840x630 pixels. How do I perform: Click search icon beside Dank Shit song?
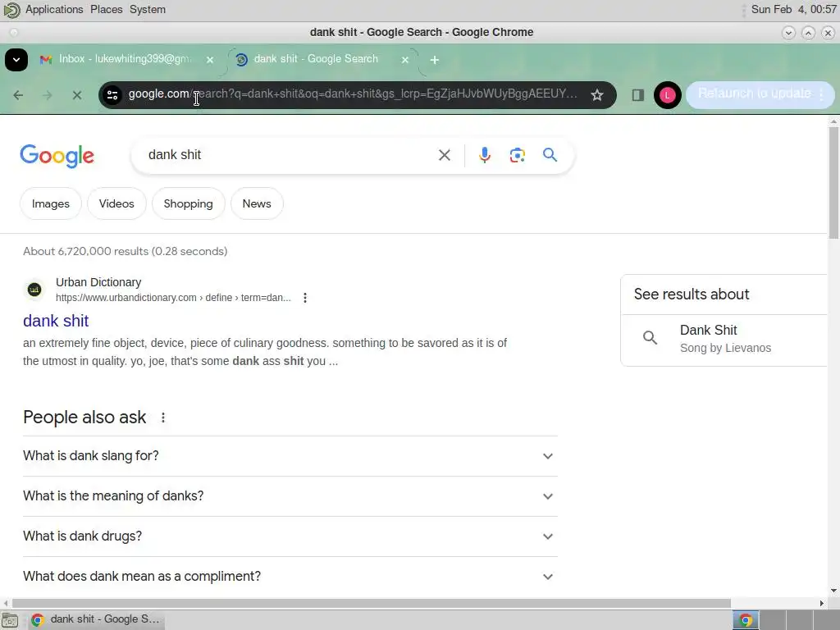coord(650,338)
